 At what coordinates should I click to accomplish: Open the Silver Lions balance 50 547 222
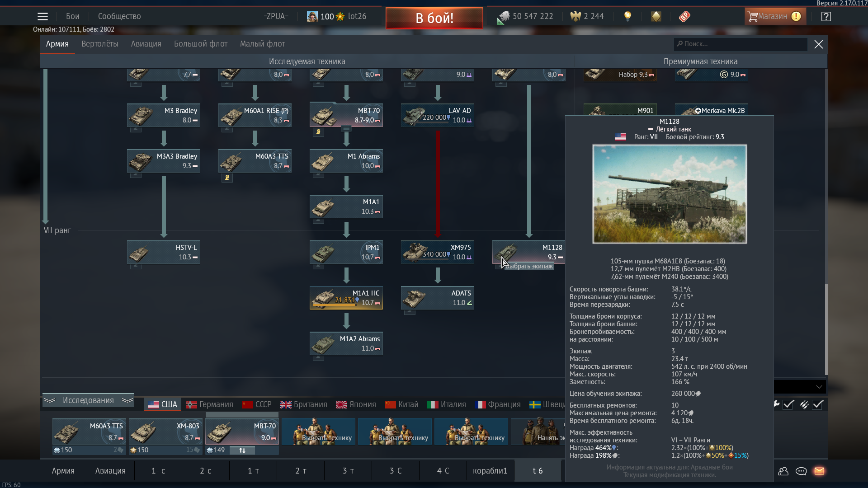[x=525, y=17]
